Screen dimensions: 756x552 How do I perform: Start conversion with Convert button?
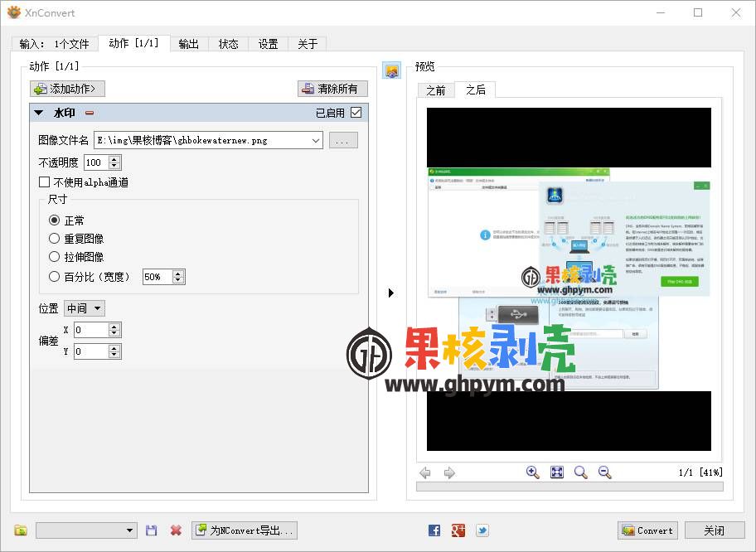coord(647,530)
